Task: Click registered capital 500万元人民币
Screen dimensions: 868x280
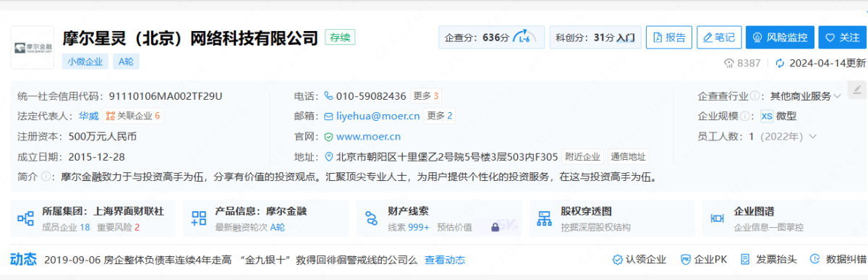Action: [x=102, y=136]
